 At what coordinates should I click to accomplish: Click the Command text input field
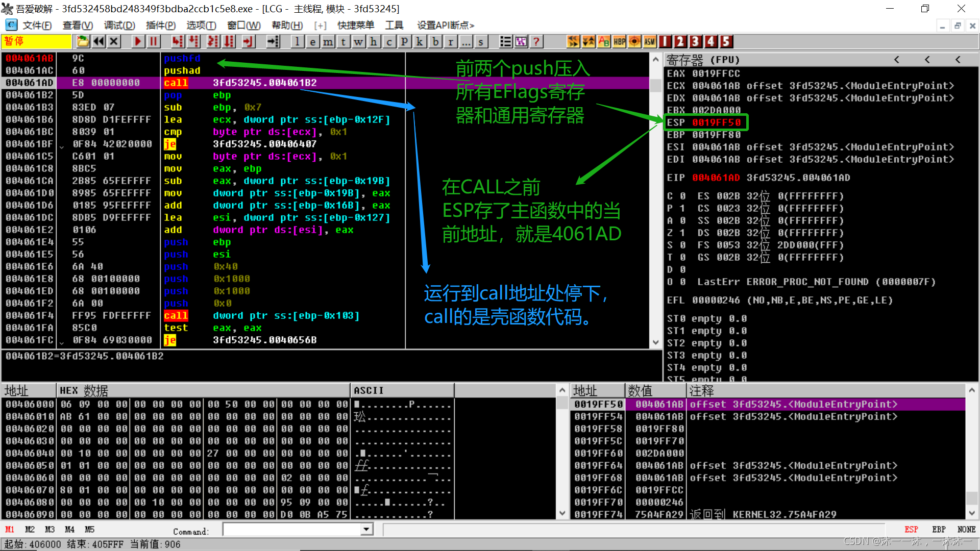coord(292,530)
